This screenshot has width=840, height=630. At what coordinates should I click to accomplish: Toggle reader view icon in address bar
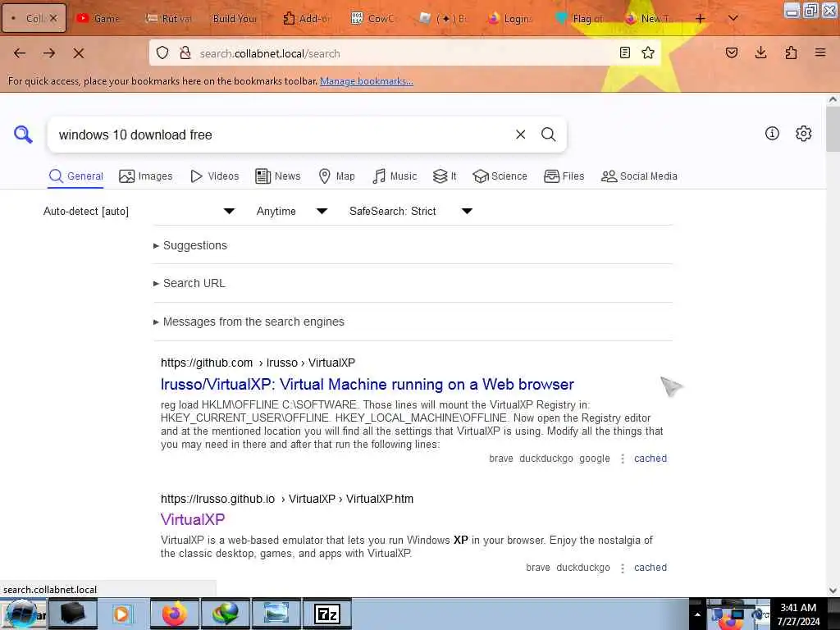point(624,52)
